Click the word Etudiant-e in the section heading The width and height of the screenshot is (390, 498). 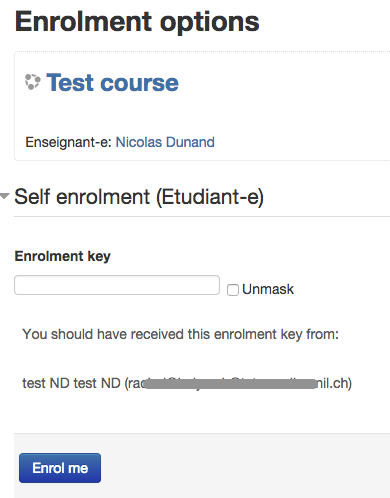click(210, 197)
